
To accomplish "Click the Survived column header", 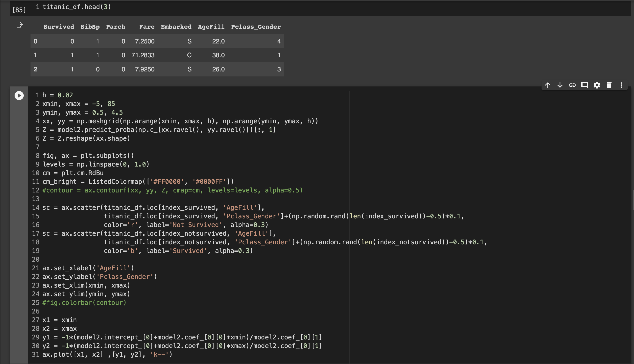I will tap(59, 27).
